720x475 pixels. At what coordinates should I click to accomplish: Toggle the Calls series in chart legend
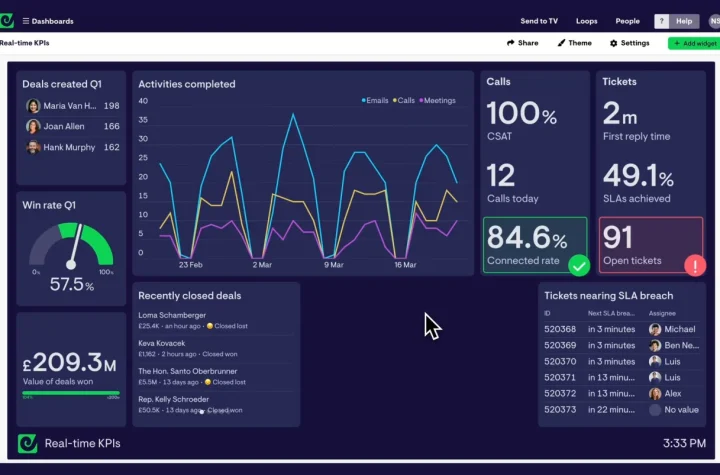coord(404,100)
